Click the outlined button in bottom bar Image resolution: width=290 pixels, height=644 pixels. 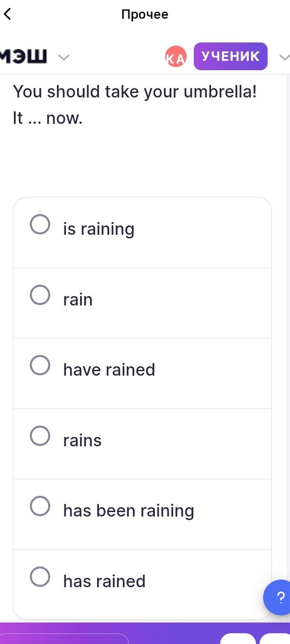[64, 639]
